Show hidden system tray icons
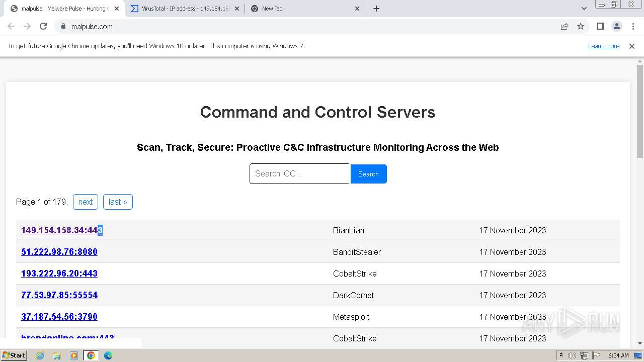Image resolution: width=644 pixels, height=362 pixels. pyautogui.click(x=561, y=355)
